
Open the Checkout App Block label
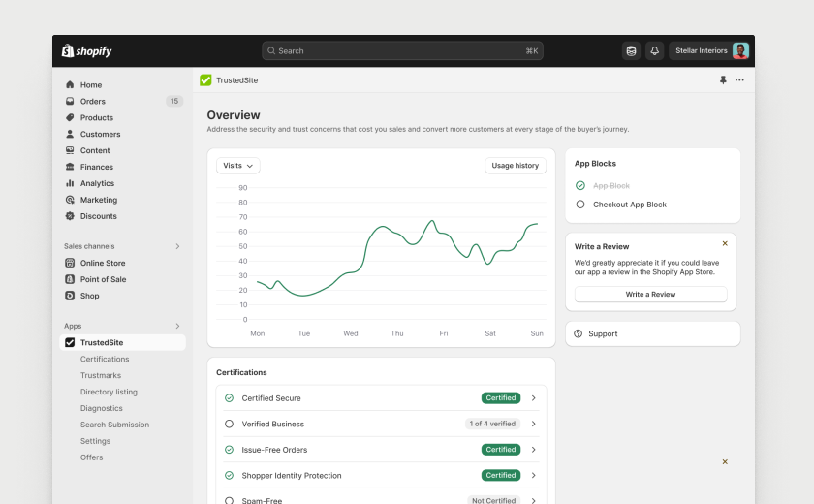(x=630, y=205)
